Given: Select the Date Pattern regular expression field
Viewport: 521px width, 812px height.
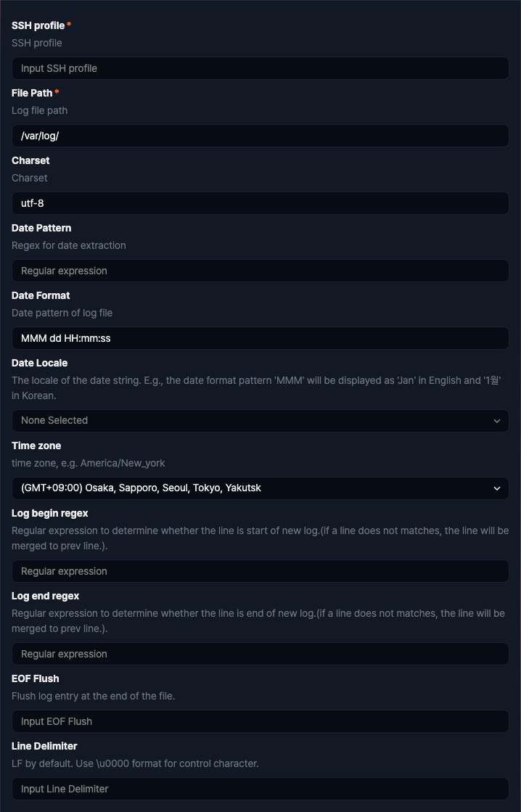Looking at the screenshot, I should click(260, 271).
